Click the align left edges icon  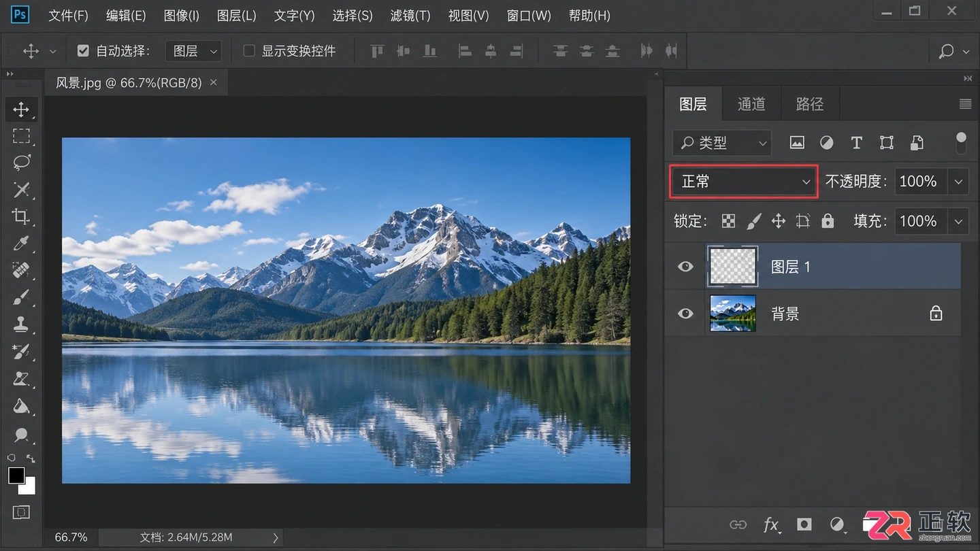(x=465, y=51)
